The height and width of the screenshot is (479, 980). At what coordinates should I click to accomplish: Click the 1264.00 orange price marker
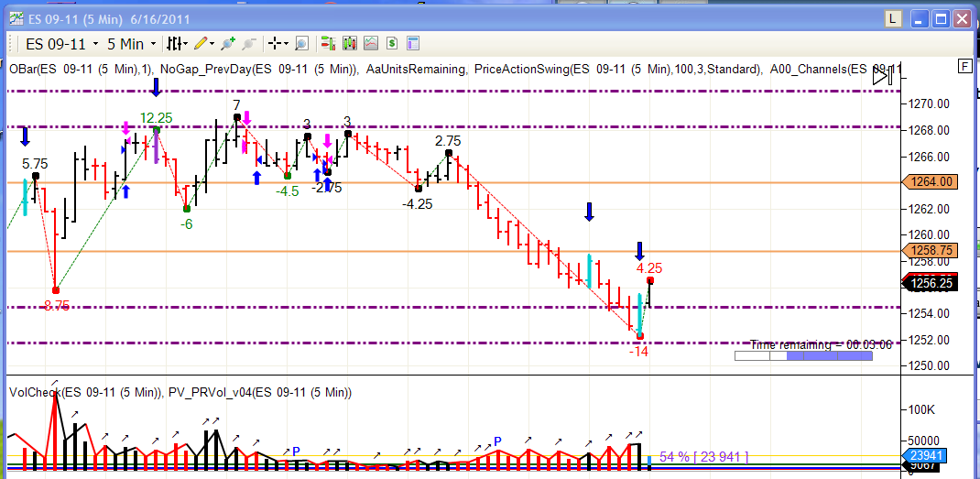click(x=930, y=182)
